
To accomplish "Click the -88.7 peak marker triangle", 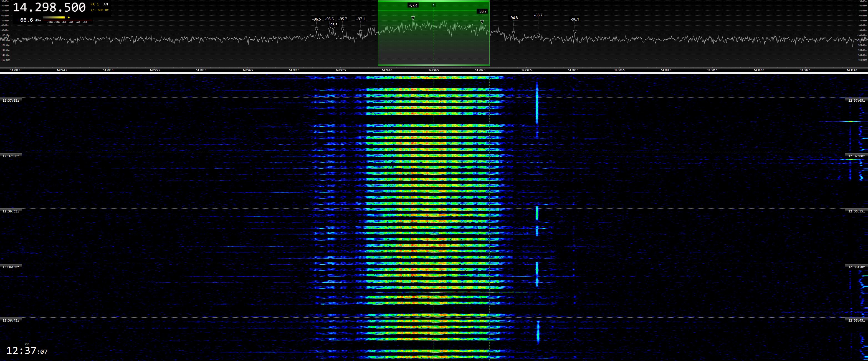I will [538, 35].
